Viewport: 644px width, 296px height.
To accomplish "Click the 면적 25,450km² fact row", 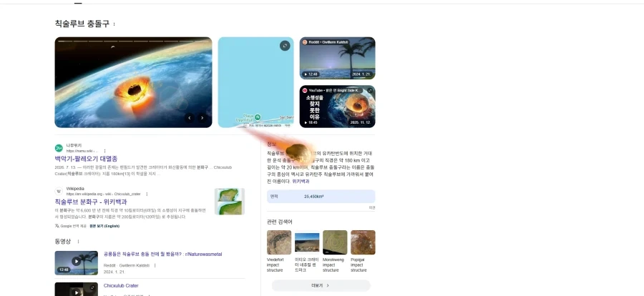I will [x=321, y=196].
